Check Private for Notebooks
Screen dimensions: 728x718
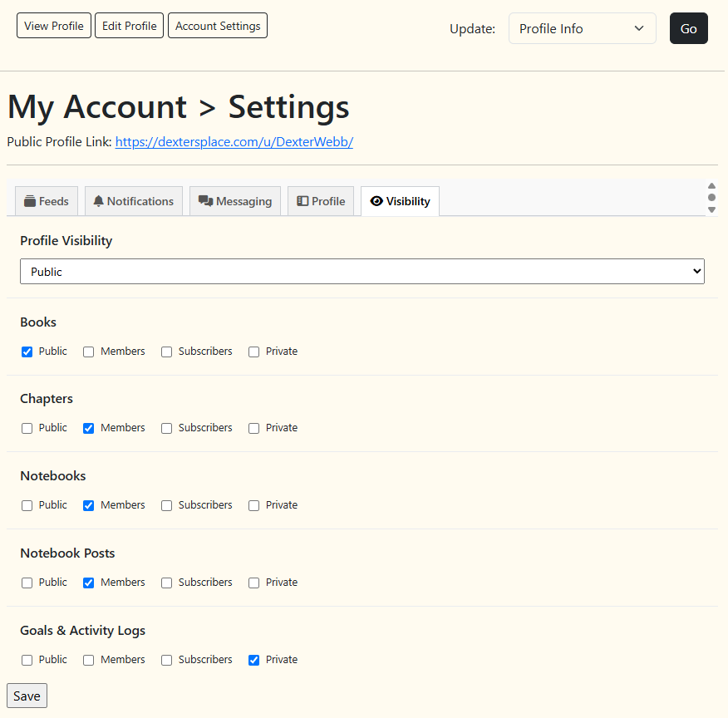tap(254, 505)
